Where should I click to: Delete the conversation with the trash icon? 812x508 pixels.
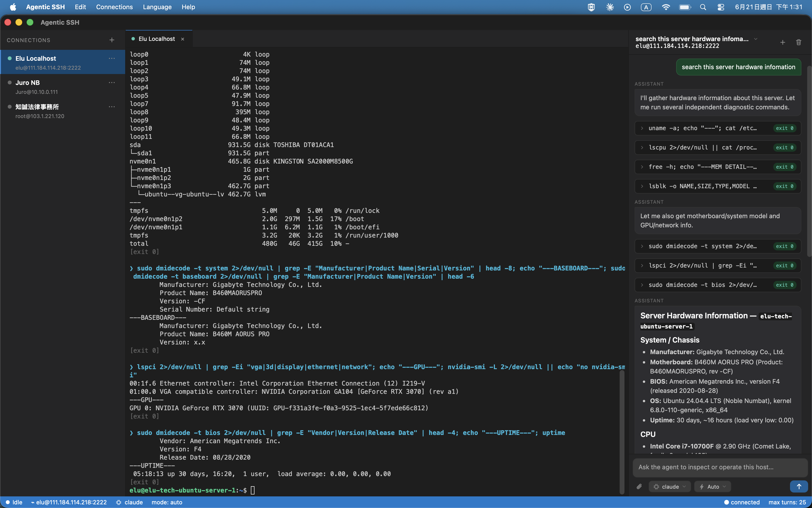(798, 42)
